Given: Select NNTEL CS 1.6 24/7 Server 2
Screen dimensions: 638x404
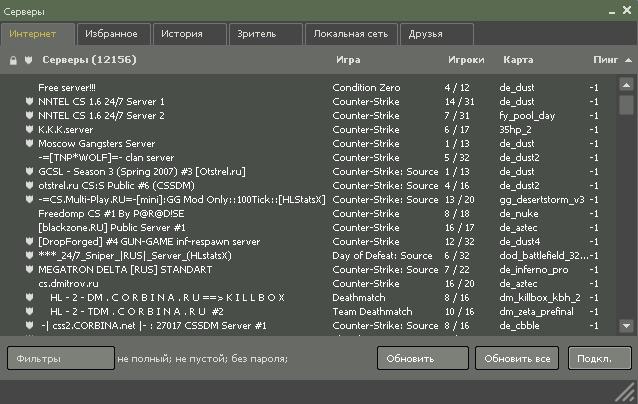Looking at the screenshot, I should [309, 116].
